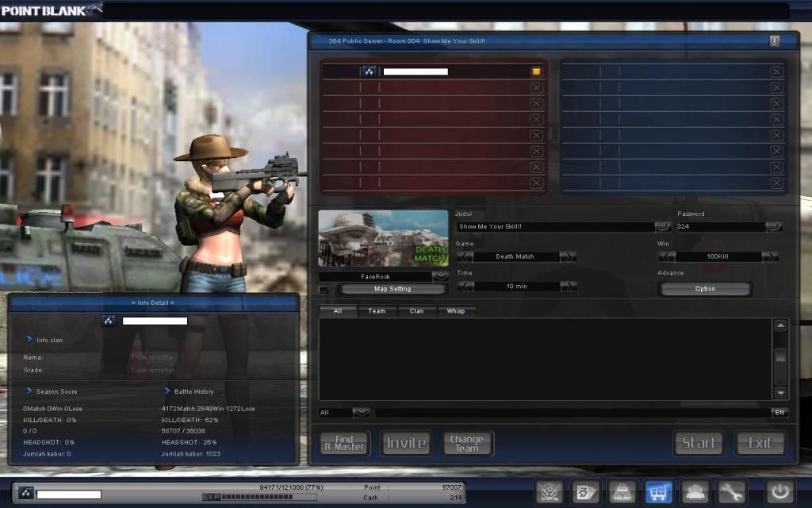Click the Season Score arrow icon
The image size is (812, 508).
coord(29,391)
